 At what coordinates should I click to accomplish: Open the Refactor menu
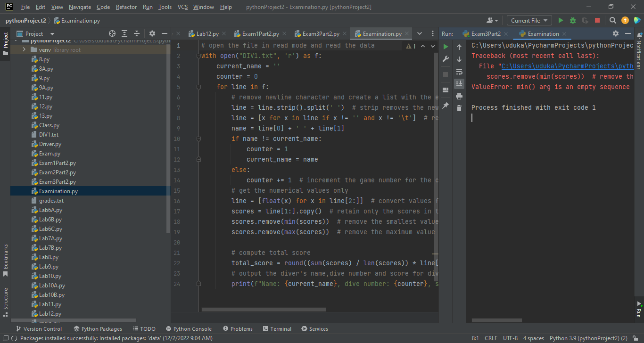tap(126, 7)
